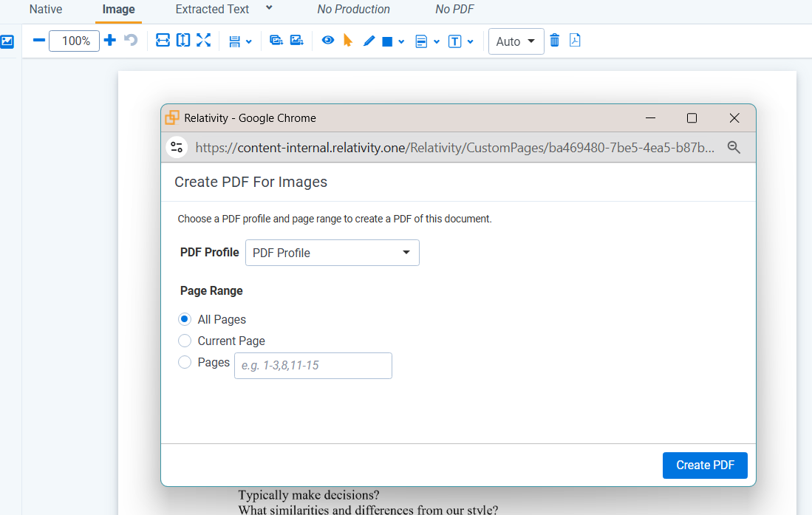The height and width of the screenshot is (515, 812).
Task: Expand the arrow beside Extracted Text
Action: 269,8
